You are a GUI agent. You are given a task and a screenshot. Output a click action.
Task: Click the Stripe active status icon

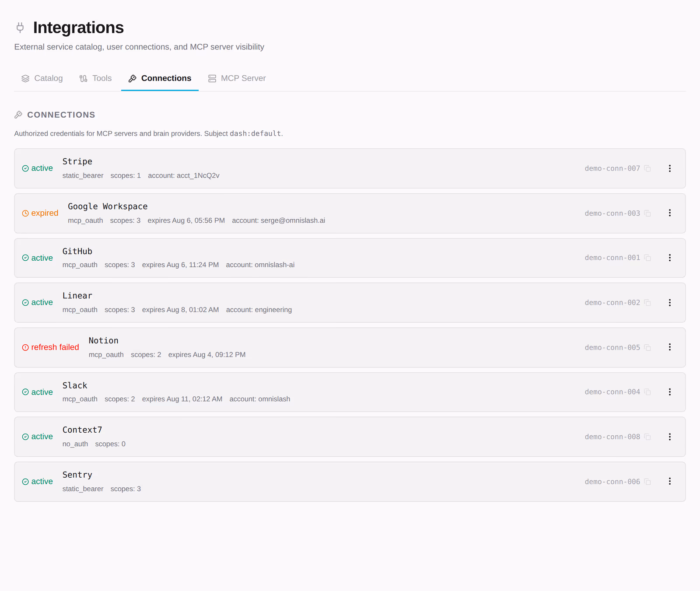point(25,168)
